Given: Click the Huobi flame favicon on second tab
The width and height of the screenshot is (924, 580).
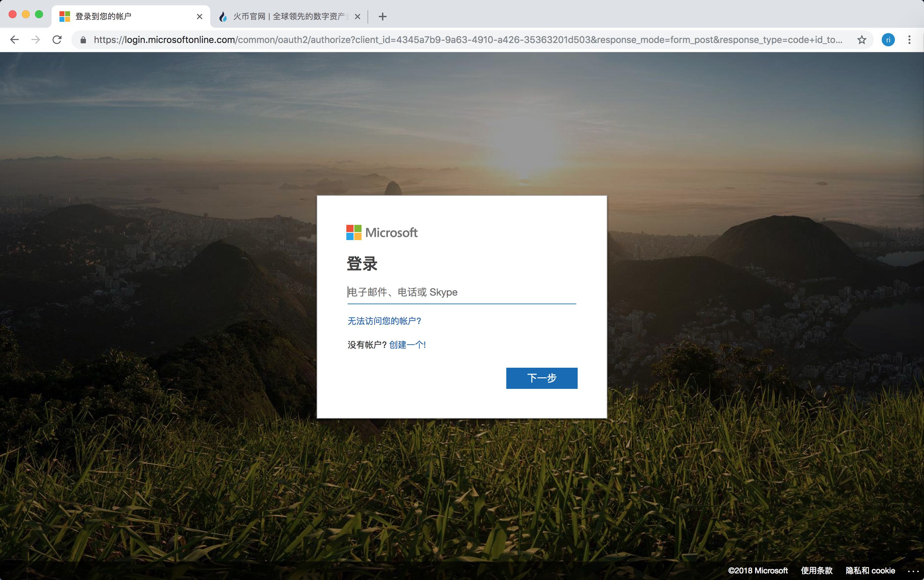Looking at the screenshot, I should pos(223,17).
